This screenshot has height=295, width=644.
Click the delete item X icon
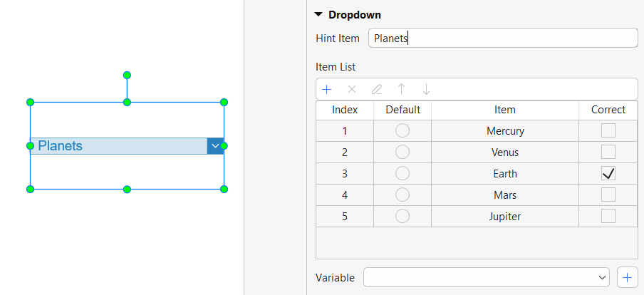pyautogui.click(x=351, y=89)
